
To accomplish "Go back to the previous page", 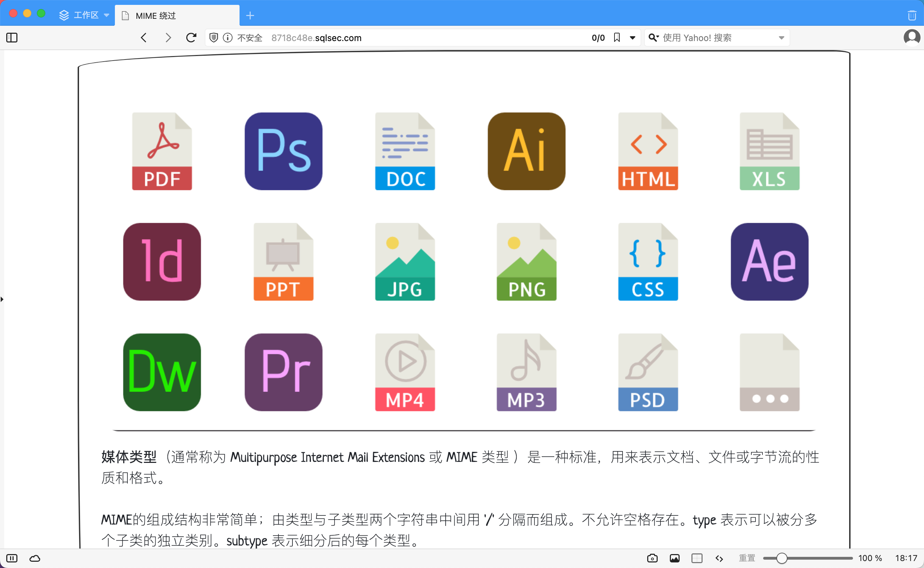I will coord(143,38).
